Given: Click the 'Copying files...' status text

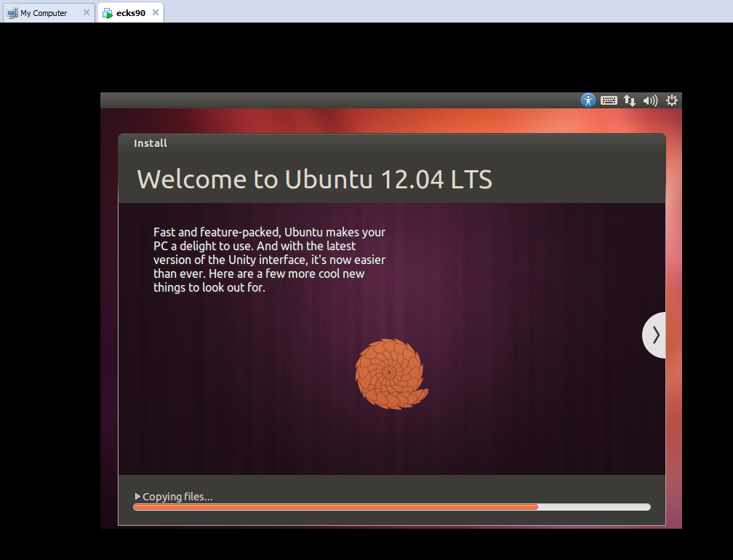Looking at the screenshot, I should (177, 497).
